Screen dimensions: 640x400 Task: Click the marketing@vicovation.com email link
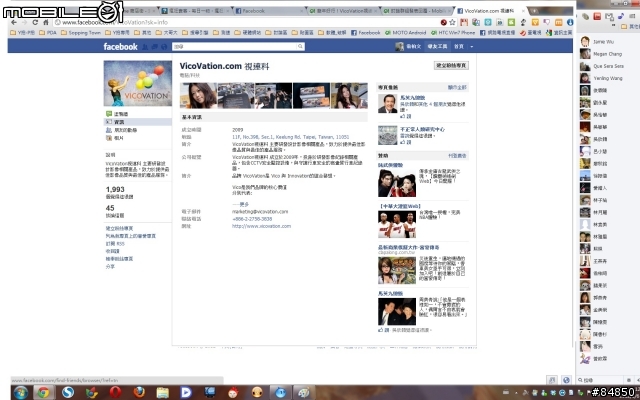point(260,211)
